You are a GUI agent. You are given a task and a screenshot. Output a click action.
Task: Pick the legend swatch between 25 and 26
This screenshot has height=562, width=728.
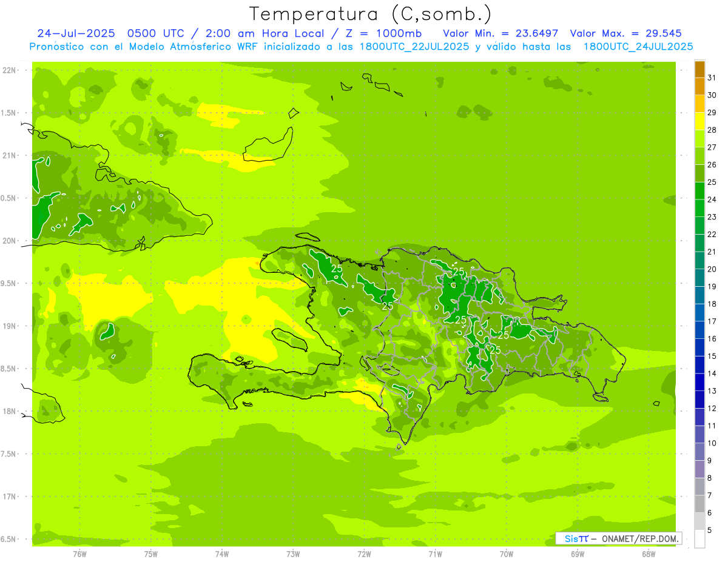(x=699, y=173)
